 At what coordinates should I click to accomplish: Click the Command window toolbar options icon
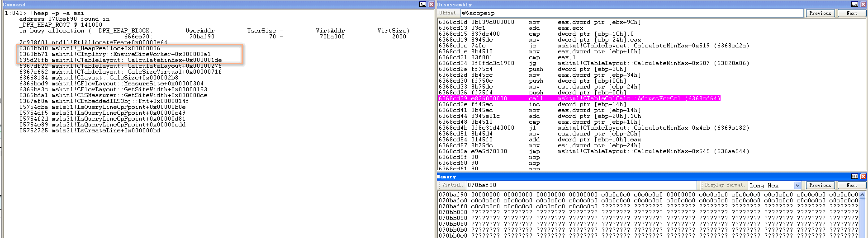422,4
